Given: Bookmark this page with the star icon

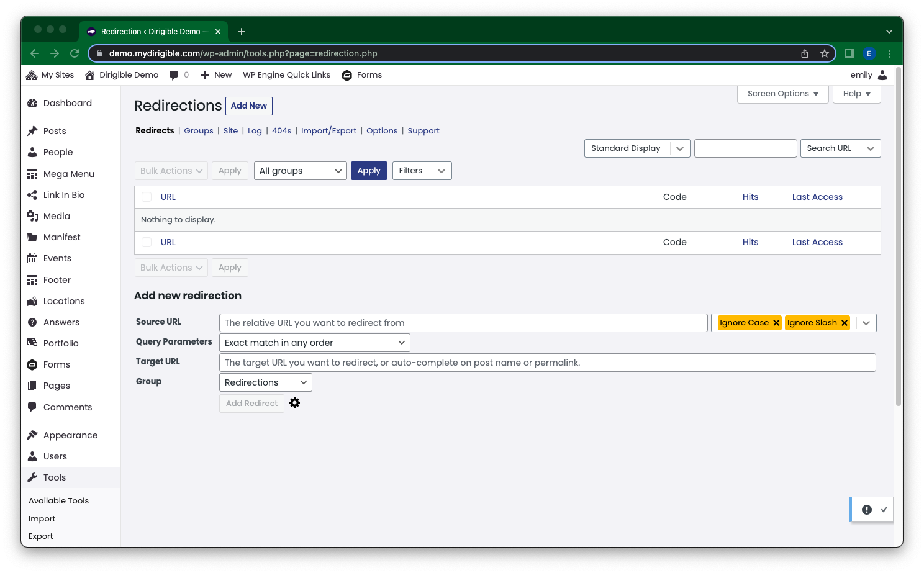Looking at the screenshot, I should click(x=825, y=53).
